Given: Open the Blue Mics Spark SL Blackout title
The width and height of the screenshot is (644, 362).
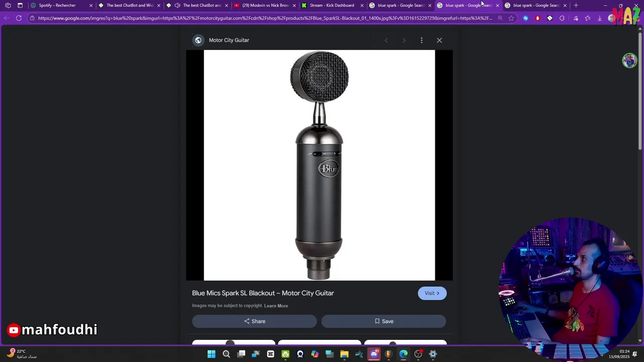Looking at the screenshot, I should click(263, 293).
